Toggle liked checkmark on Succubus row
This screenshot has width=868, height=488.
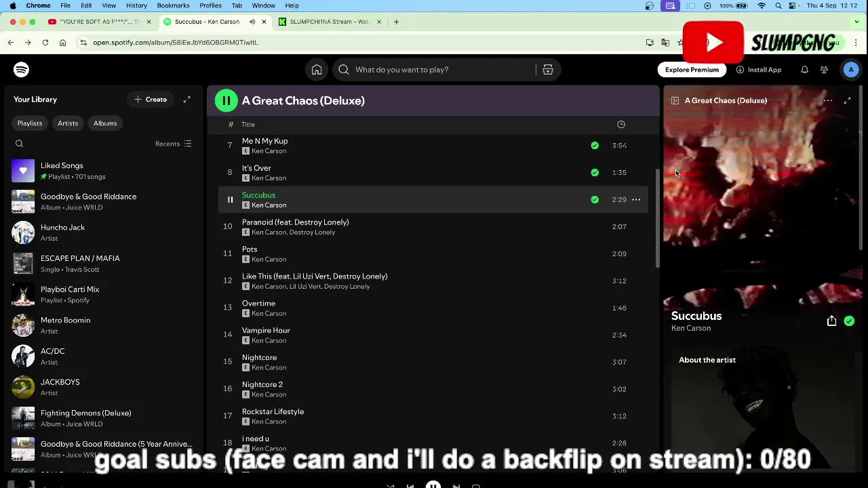point(595,200)
